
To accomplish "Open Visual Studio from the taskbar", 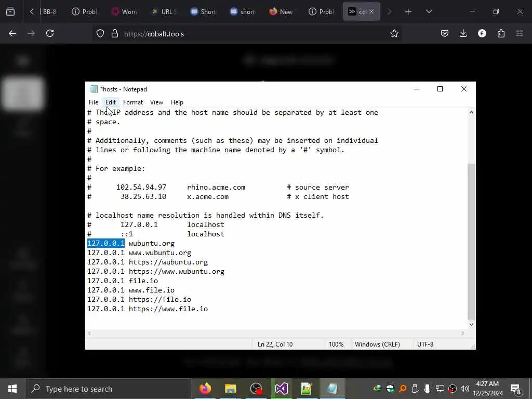I will tap(281, 389).
